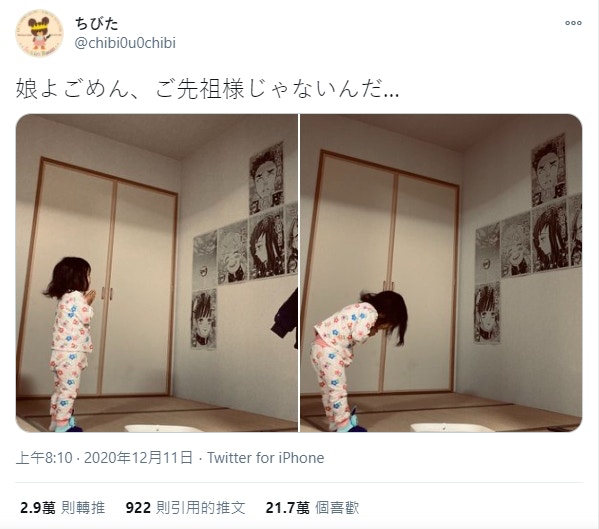The image size is (599, 529).
Task: Open the three-dot more options menu
Action: pyautogui.click(x=573, y=23)
